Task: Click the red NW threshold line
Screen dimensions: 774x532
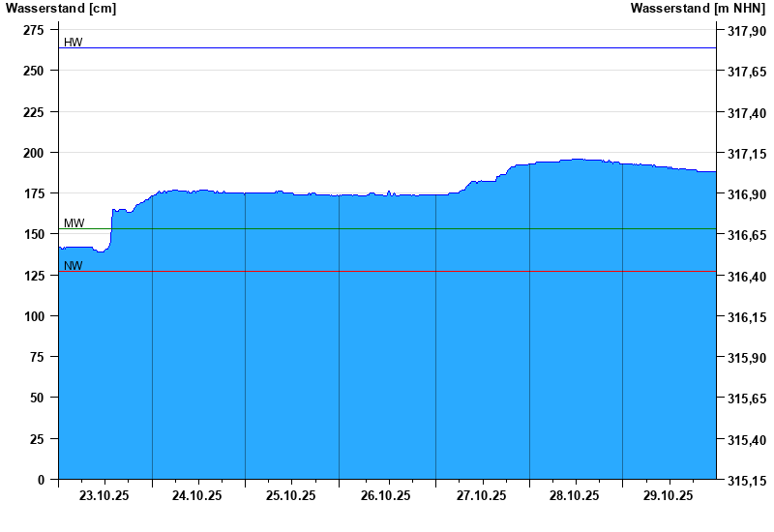Action: [387, 271]
